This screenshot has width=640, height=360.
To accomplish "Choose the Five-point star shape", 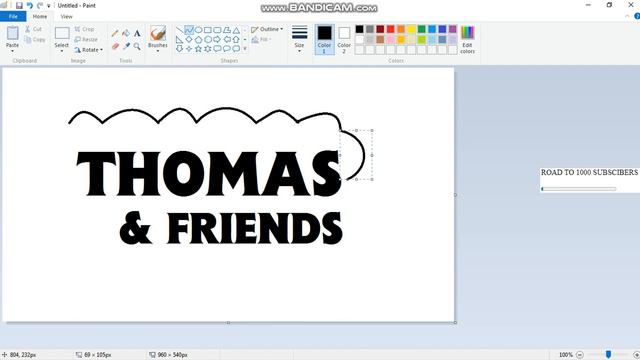I will (198, 49).
